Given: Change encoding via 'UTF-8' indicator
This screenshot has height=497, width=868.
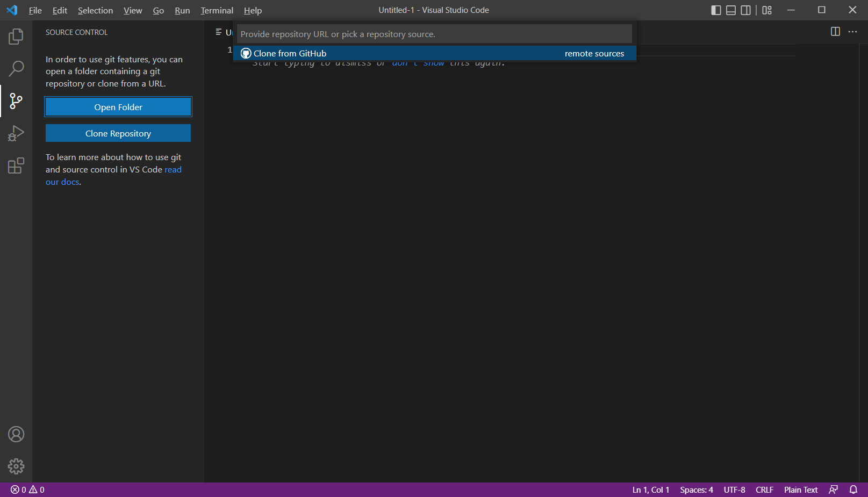Looking at the screenshot, I should tap(734, 489).
